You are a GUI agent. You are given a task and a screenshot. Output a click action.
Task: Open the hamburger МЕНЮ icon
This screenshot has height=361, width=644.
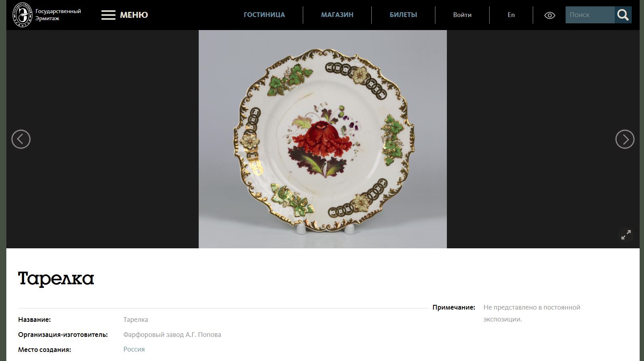(x=108, y=15)
